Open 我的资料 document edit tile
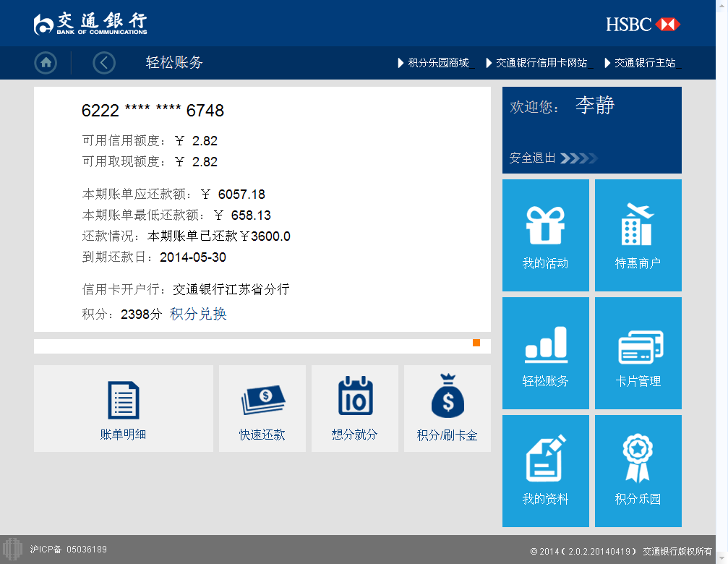The height and width of the screenshot is (564, 728). [x=546, y=471]
